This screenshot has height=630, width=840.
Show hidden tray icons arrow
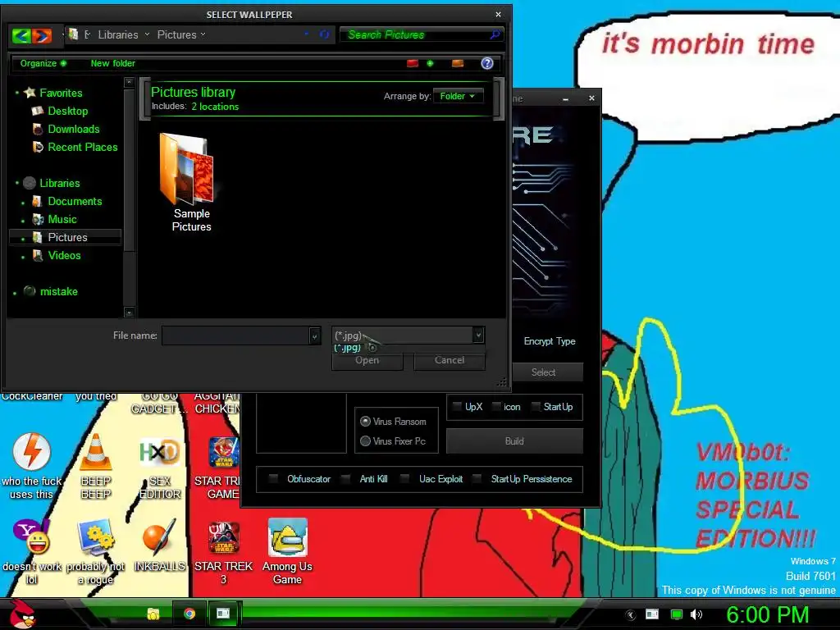pos(631,615)
